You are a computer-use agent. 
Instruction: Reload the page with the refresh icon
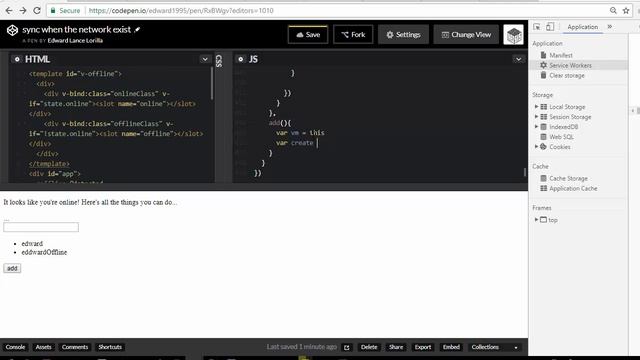[x=37, y=11]
